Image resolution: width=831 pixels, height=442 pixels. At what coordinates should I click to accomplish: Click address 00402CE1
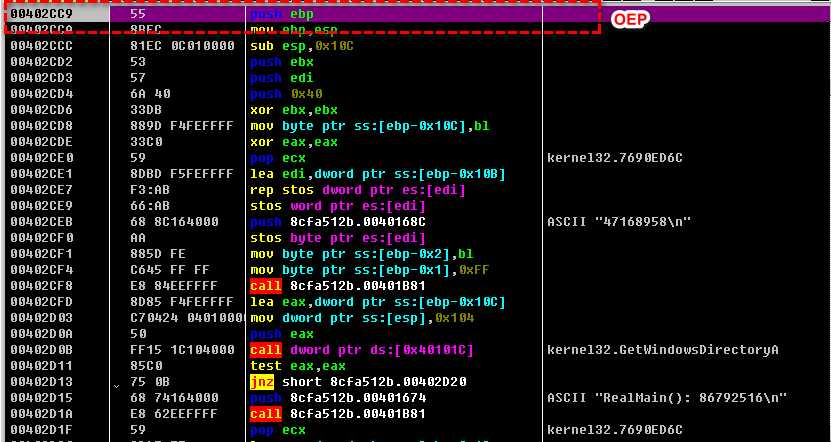point(41,174)
